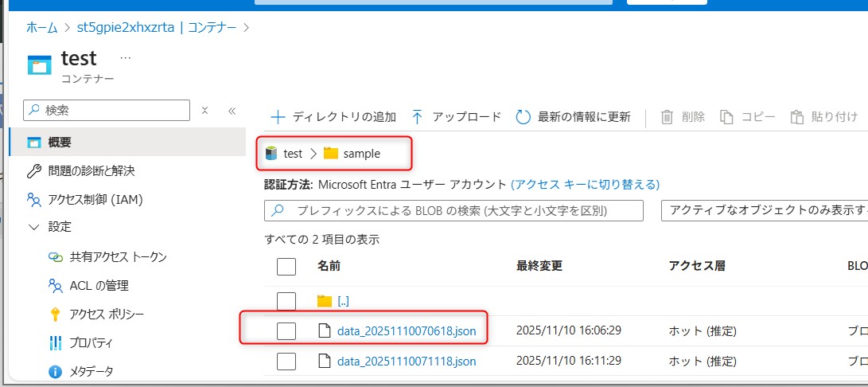The width and height of the screenshot is (868, 387).
Task: Click the trash icon for 削除
Action: point(668,117)
